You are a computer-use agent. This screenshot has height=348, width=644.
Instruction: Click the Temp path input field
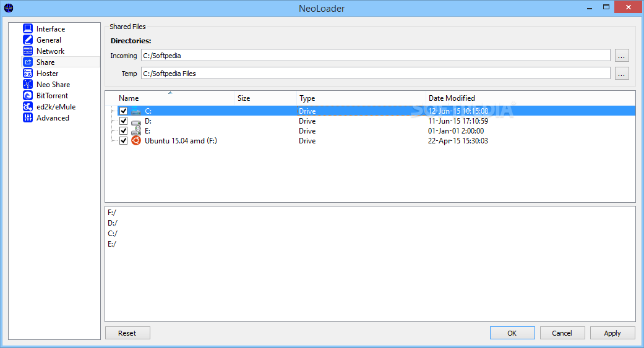[x=376, y=74]
